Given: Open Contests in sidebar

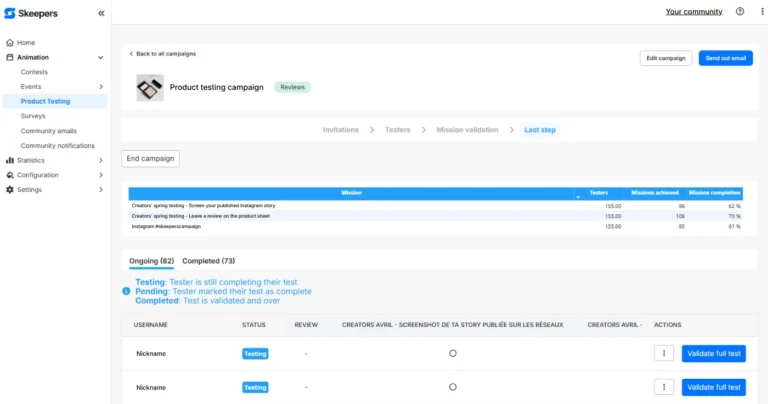Looking at the screenshot, I should pos(34,72).
